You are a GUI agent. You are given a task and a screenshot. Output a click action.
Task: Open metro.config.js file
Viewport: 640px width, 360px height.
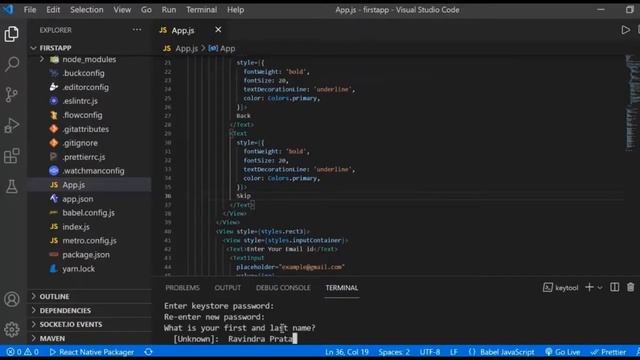pos(90,240)
